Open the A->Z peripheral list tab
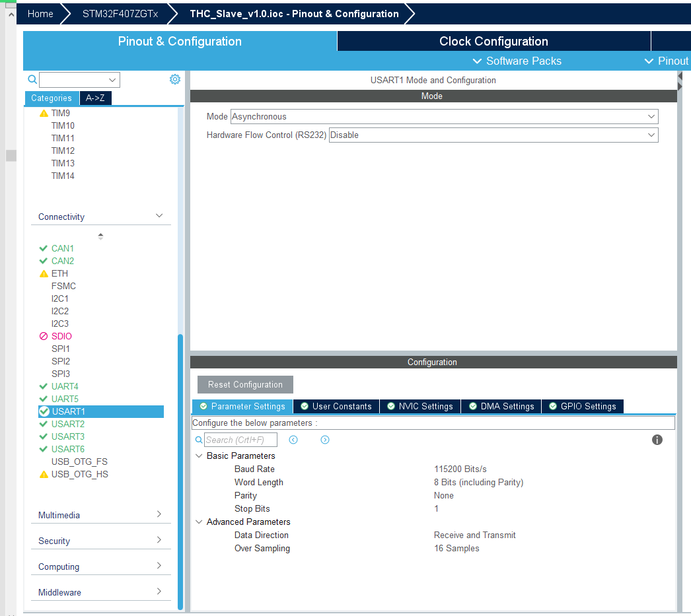The width and height of the screenshot is (691, 616). [95, 98]
